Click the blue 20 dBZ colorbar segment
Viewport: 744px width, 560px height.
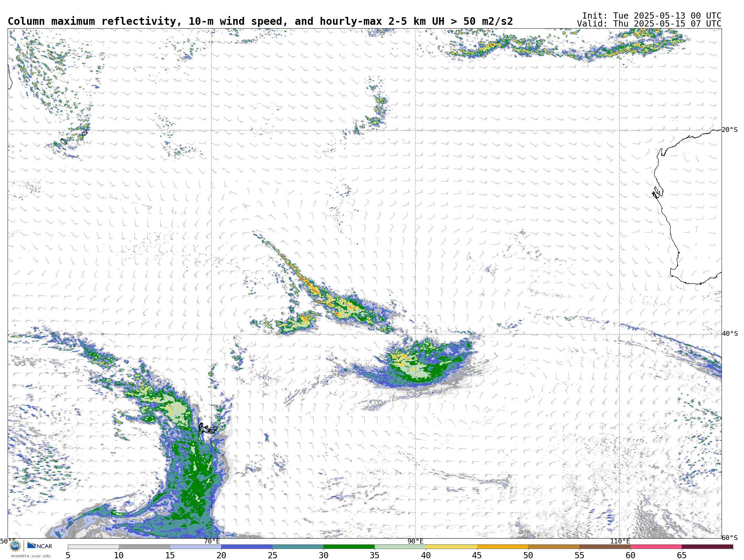(x=247, y=547)
